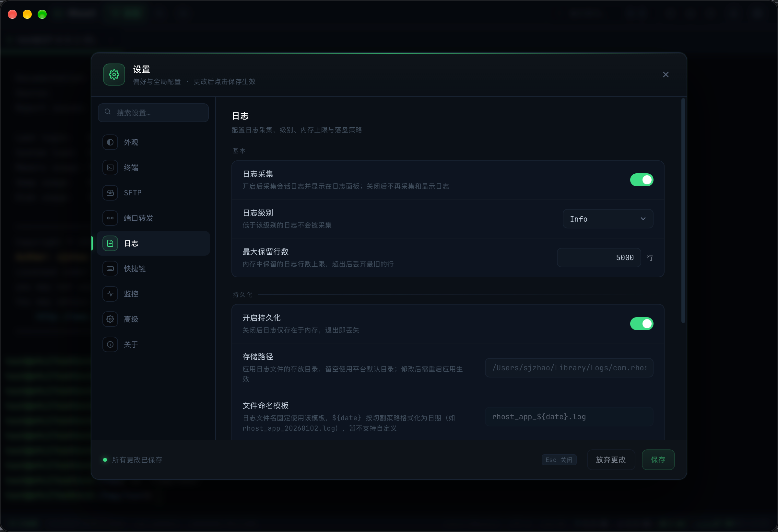Select 端口转发 in the sidebar
The image size is (778, 532).
(x=153, y=218)
